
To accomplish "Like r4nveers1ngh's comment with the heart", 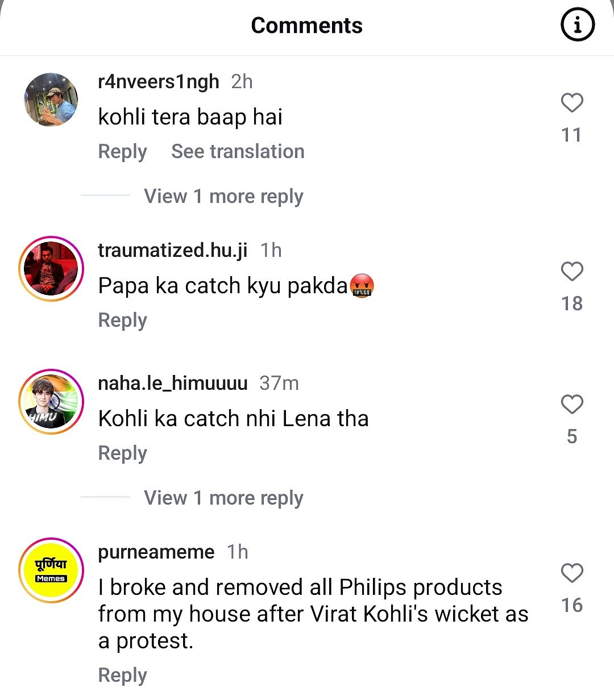I will tap(572, 103).
